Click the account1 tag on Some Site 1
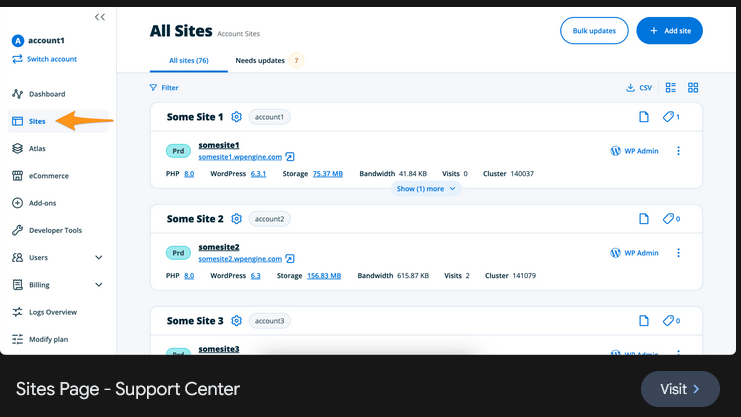 pyautogui.click(x=269, y=117)
